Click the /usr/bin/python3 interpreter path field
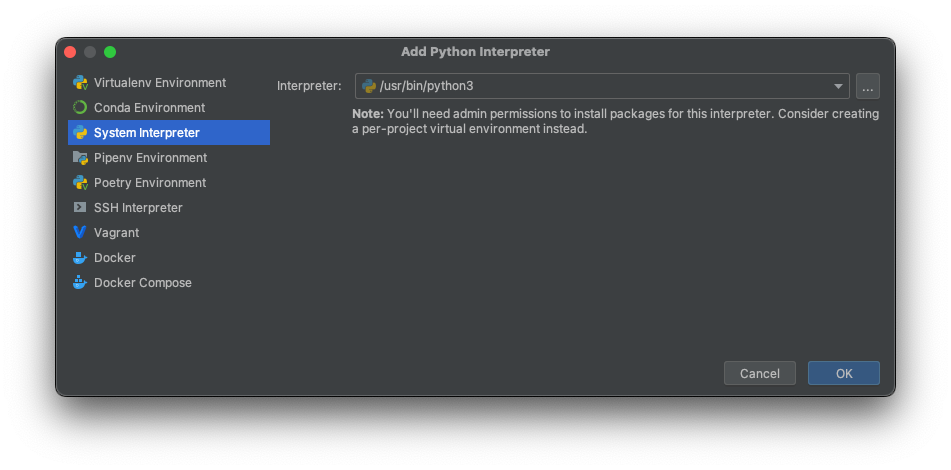 pyautogui.click(x=602, y=86)
